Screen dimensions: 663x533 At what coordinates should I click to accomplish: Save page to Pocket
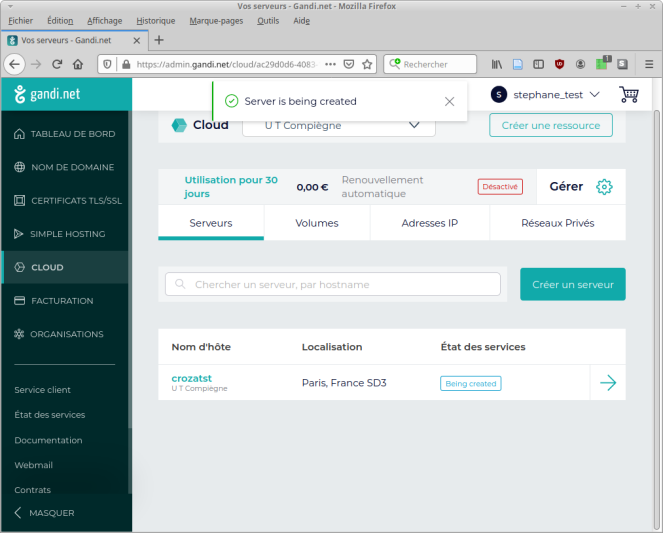coord(349,64)
